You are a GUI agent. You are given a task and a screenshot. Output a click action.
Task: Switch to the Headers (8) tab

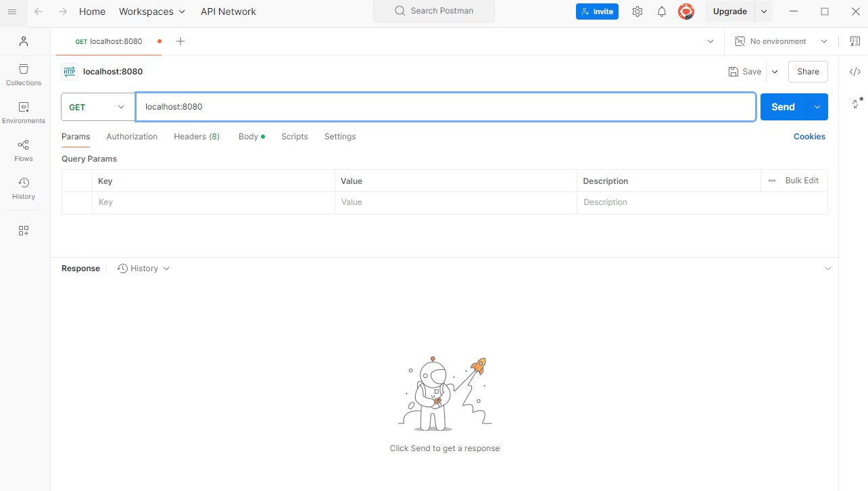point(197,137)
